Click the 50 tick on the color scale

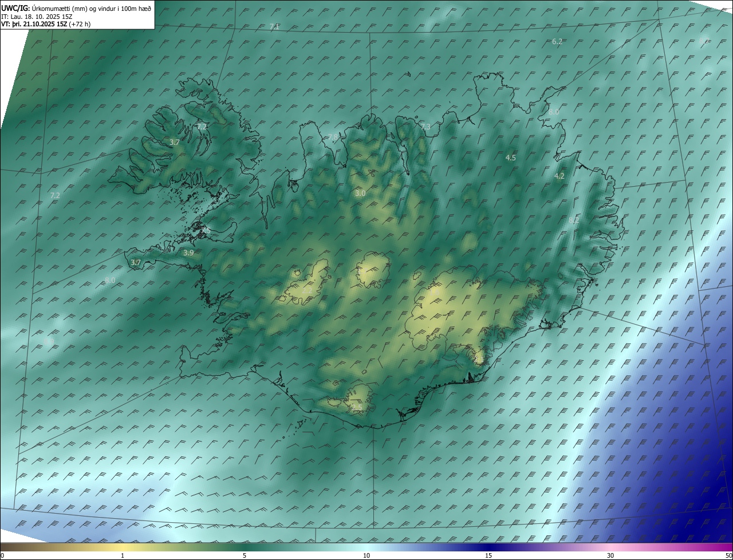728,555
